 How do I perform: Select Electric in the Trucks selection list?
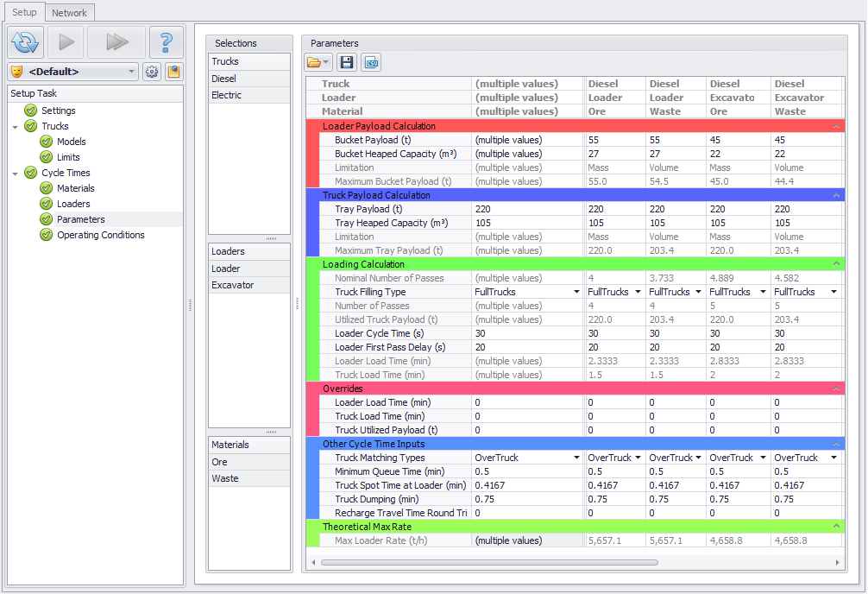pos(227,95)
